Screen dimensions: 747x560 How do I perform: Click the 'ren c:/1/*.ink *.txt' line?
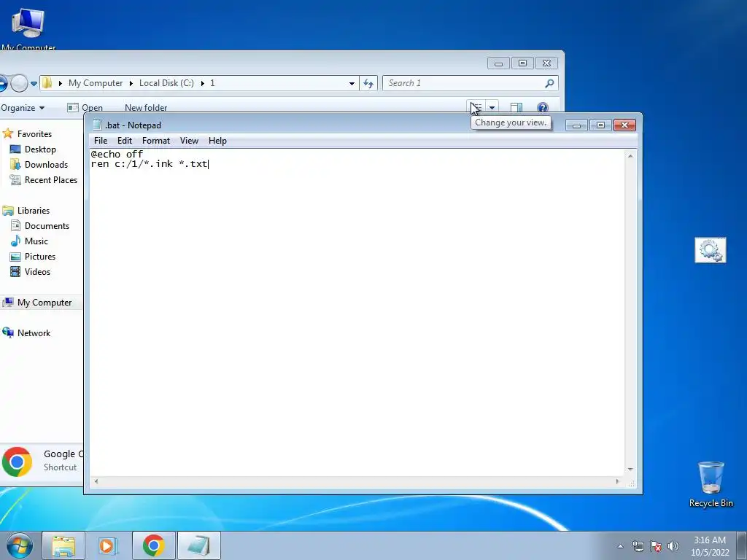149,164
